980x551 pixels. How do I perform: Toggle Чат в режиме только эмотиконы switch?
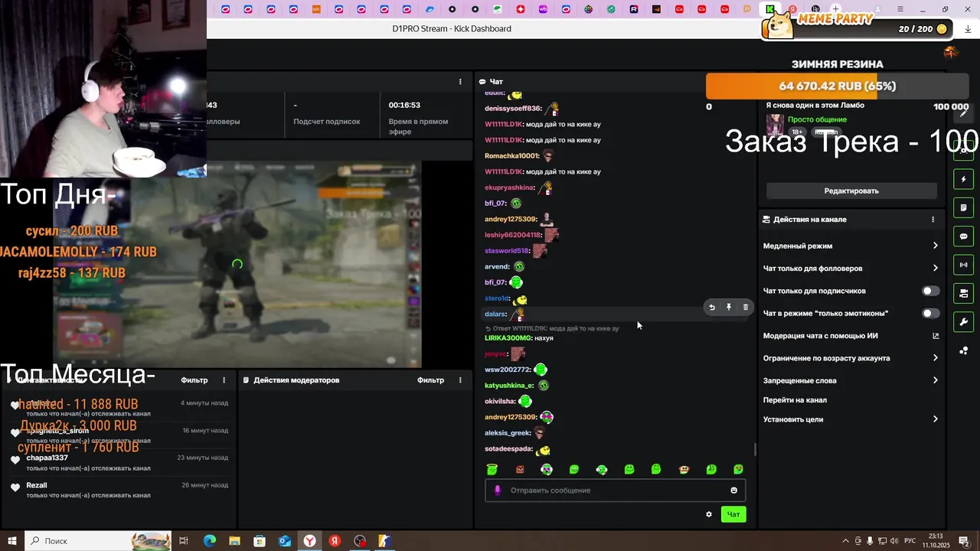(x=930, y=313)
